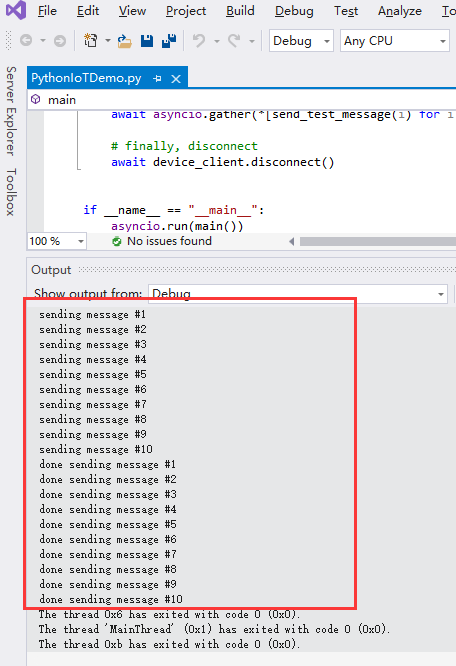
Task: Click the Navigate Backward arrow icon
Action: [26, 41]
